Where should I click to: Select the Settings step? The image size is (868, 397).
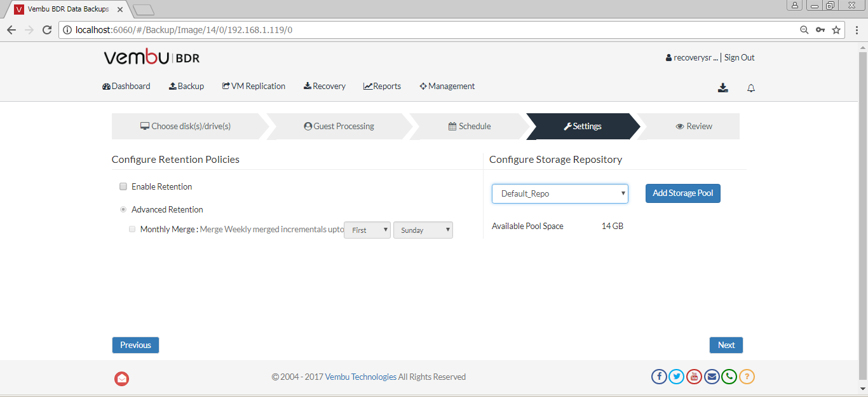[x=583, y=126]
